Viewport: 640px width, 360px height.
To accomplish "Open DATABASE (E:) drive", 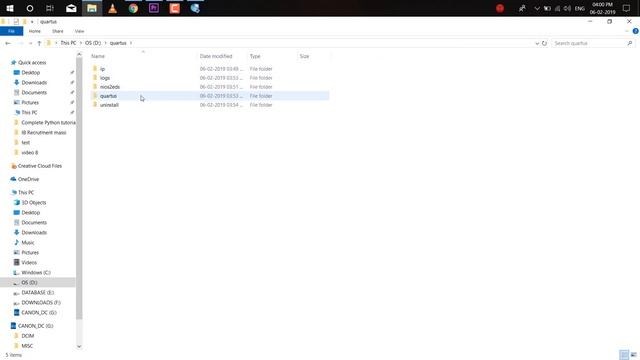I will pos(38,293).
